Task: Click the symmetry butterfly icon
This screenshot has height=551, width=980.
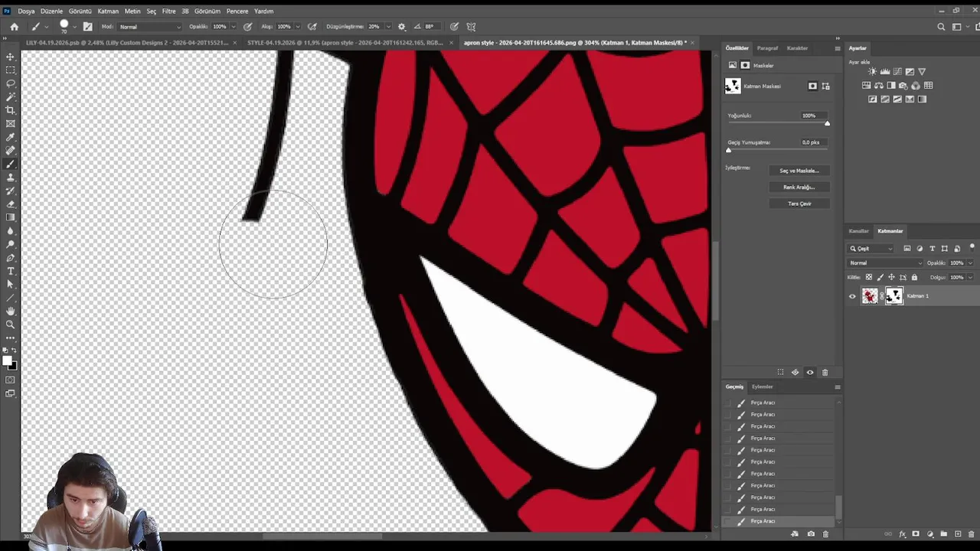Action: pyautogui.click(x=472, y=27)
